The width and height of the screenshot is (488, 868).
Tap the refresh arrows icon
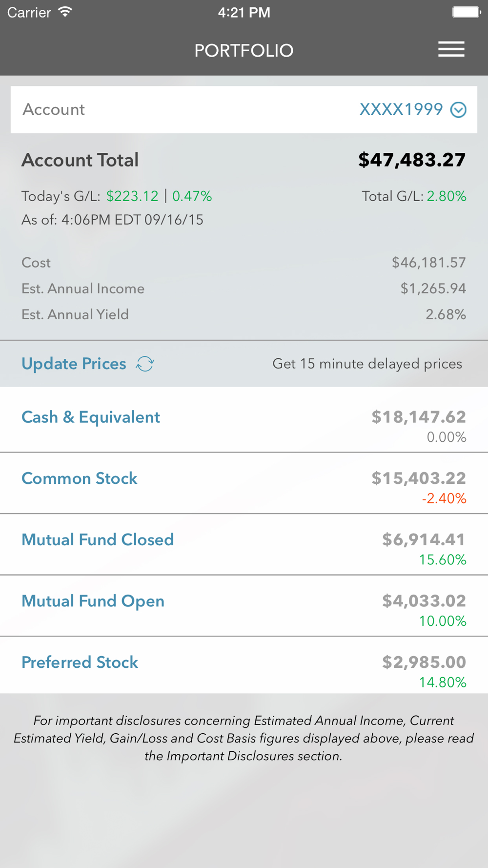(x=145, y=364)
